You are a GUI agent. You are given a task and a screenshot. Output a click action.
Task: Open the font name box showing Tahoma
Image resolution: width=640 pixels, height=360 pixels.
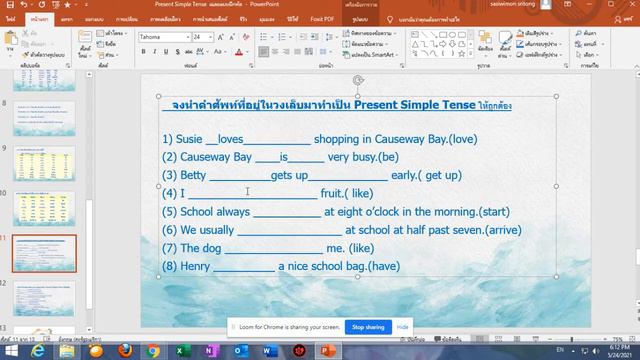click(x=164, y=37)
